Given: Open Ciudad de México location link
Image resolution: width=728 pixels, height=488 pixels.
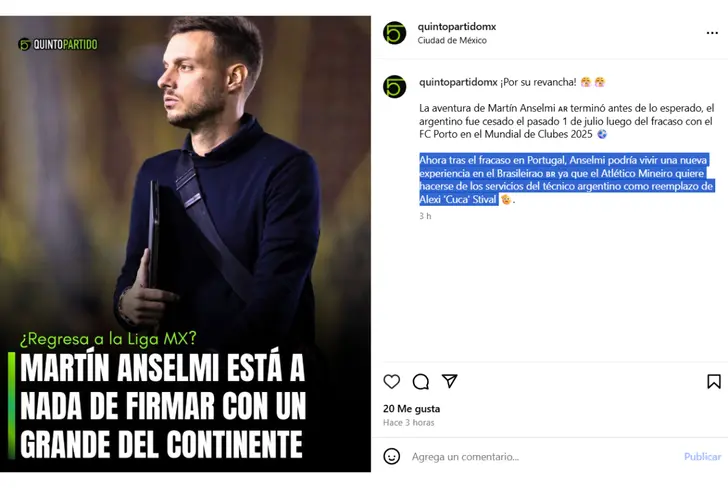Looking at the screenshot, I should pos(452,40).
